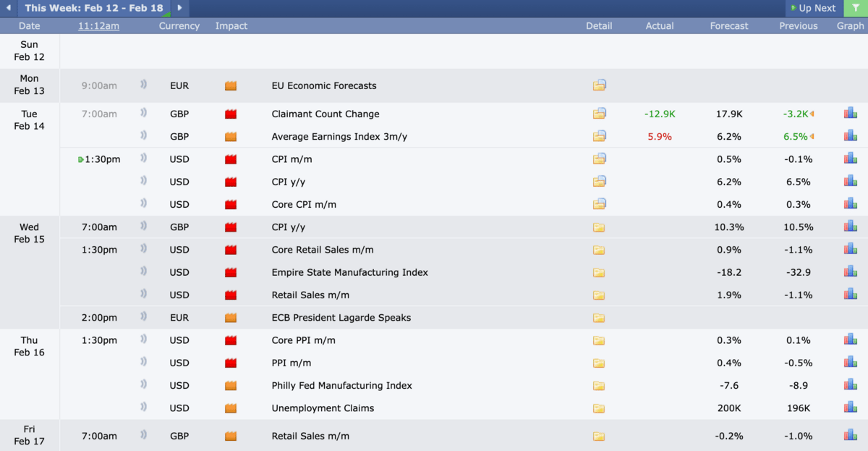Open detail folder for Average Earnings Index

click(599, 136)
